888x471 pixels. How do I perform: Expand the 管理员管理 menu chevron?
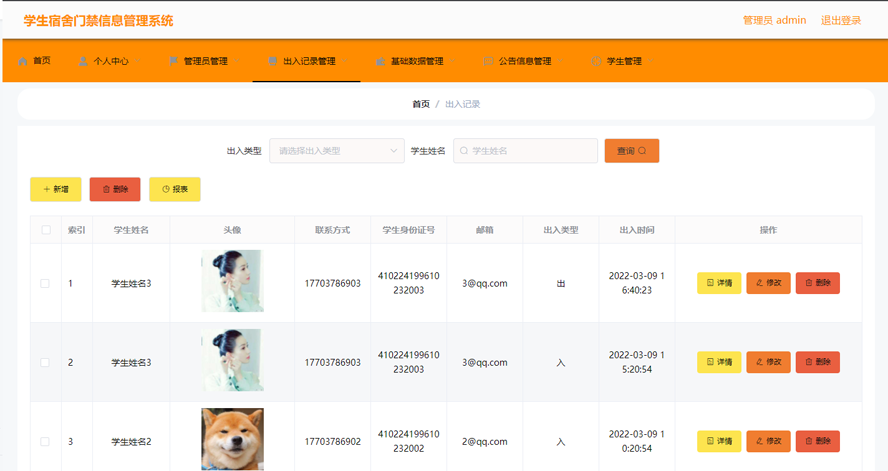pos(237,61)
